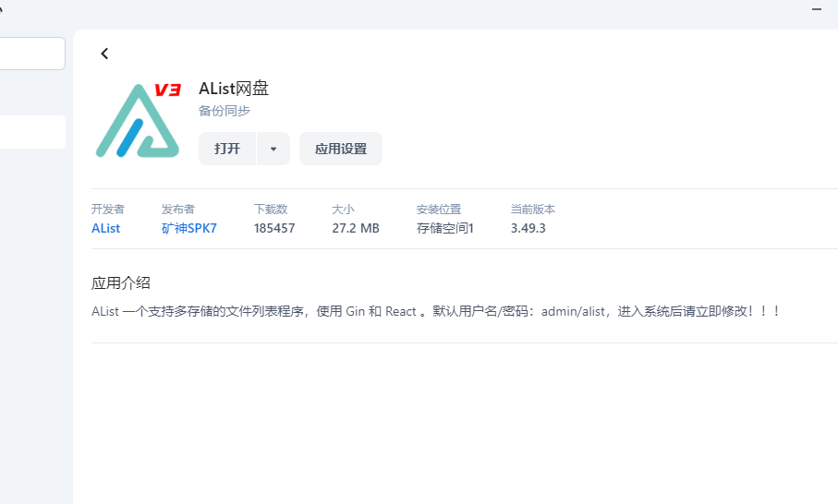Click the 下载数 label
The height and width of the screenshot is (504, 838).
271,209
